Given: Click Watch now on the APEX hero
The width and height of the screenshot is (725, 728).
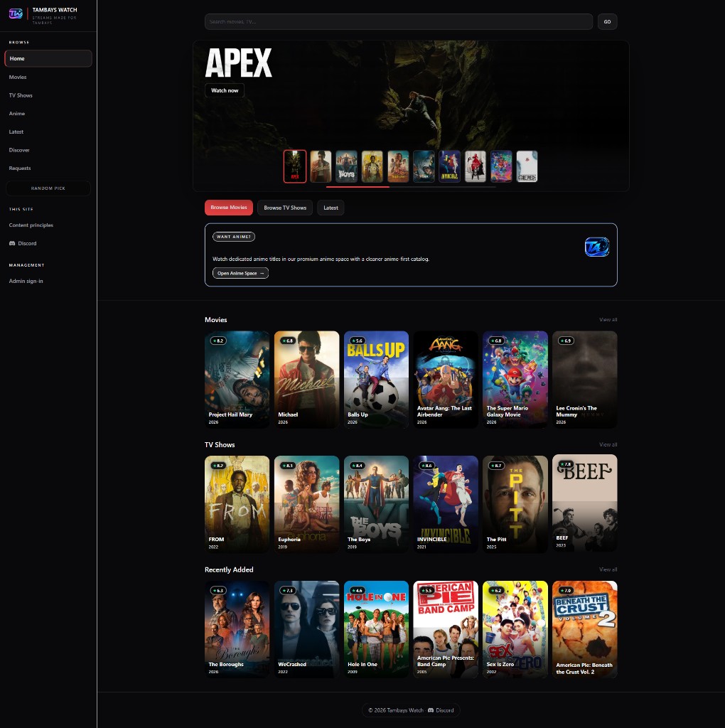Looking at the screenshot, I should (x=225, y=90).
